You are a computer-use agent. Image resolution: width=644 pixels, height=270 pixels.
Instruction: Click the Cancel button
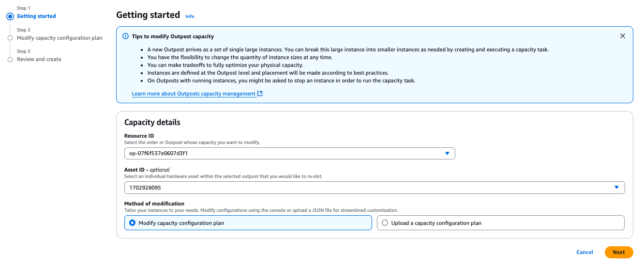[584, 252]
